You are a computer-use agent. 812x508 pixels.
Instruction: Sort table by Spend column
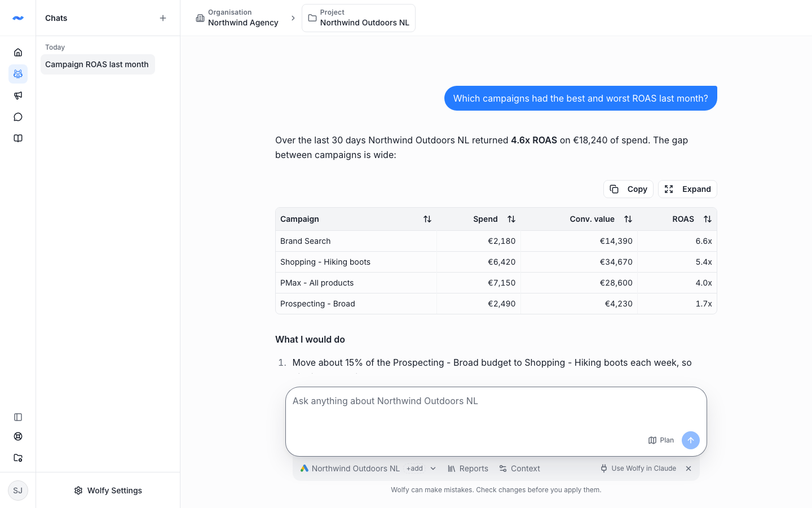click(x=511, y=219)
